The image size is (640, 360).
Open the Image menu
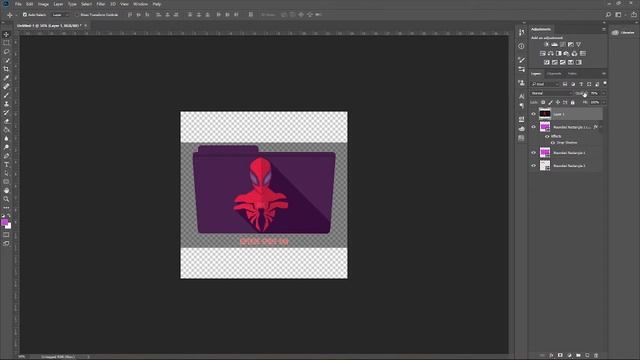point(43,4)
